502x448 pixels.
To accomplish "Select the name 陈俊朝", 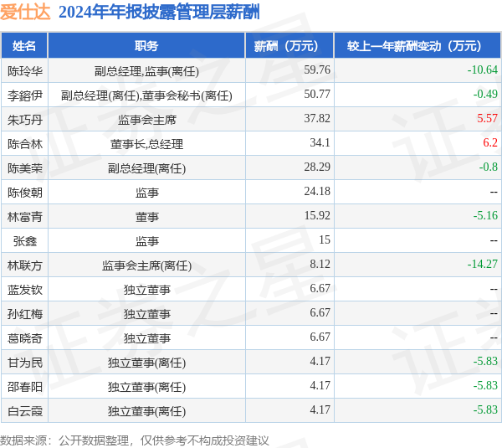I will (24, 193).
